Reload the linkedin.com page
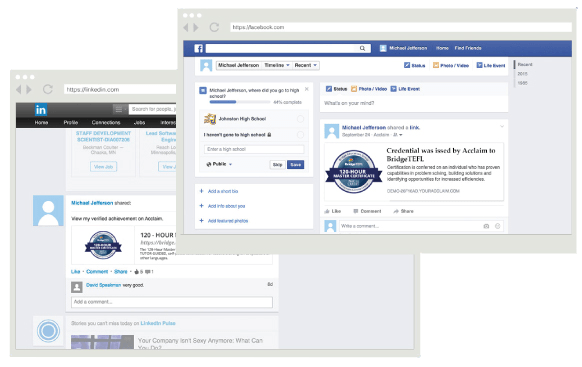The width and height of the screenshot is (582, 367). pos(48,89)
